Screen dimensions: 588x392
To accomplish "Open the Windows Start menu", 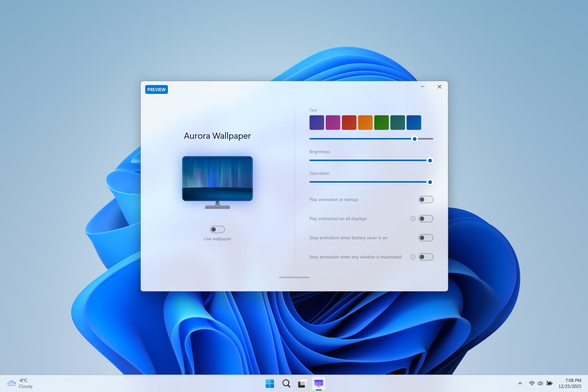I will click(270, 383).
